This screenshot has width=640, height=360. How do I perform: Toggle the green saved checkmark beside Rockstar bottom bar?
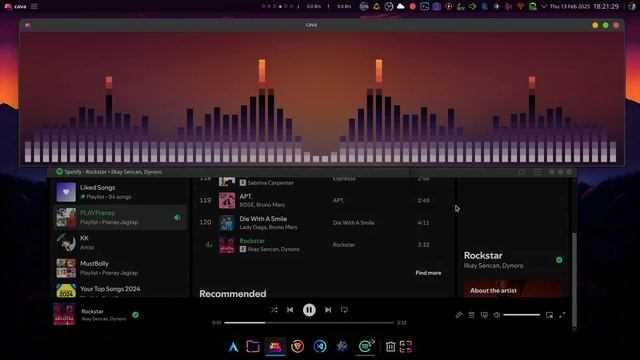[136, 315]
